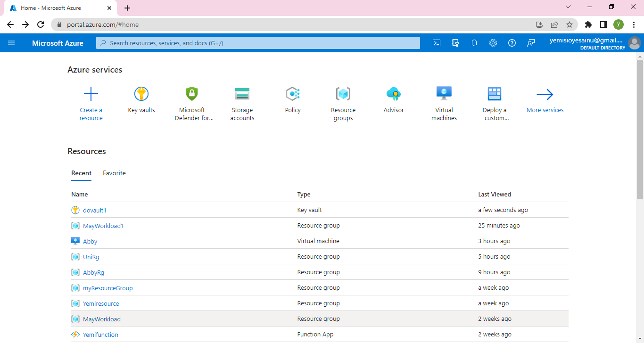The image size is (644, 343).
Task: Click the Create a resource plus icon
Action: point(91,94)
